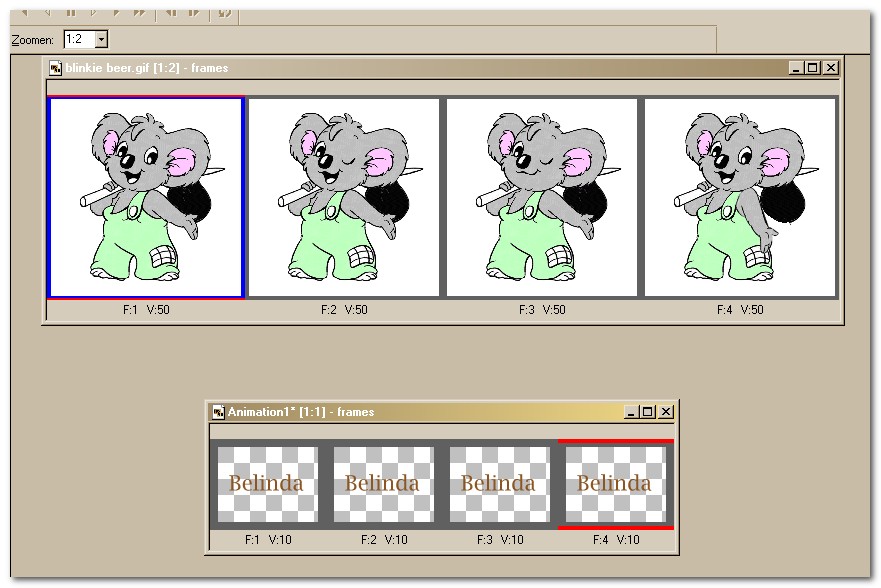Click label "F:1 V:50" under bear frame
Image resolution: width=881 pixels, height=588 pixels.
click(x=146, y=310)
